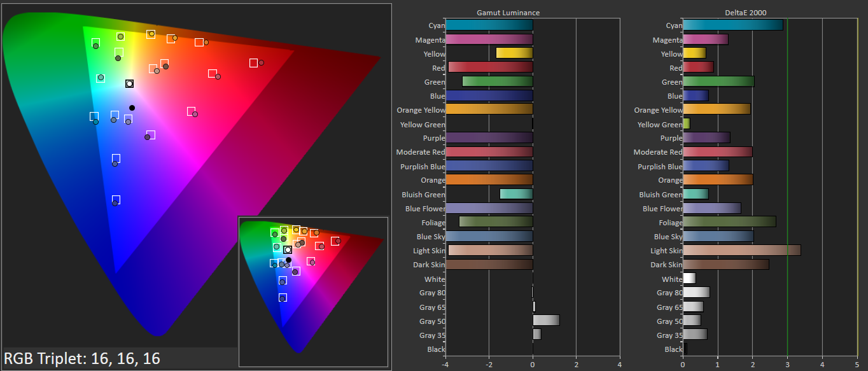Click Orange Yellow bar in Gamut Luminance chart
Viewport: 868px width, 371px height.
click(x=489, y=110)
